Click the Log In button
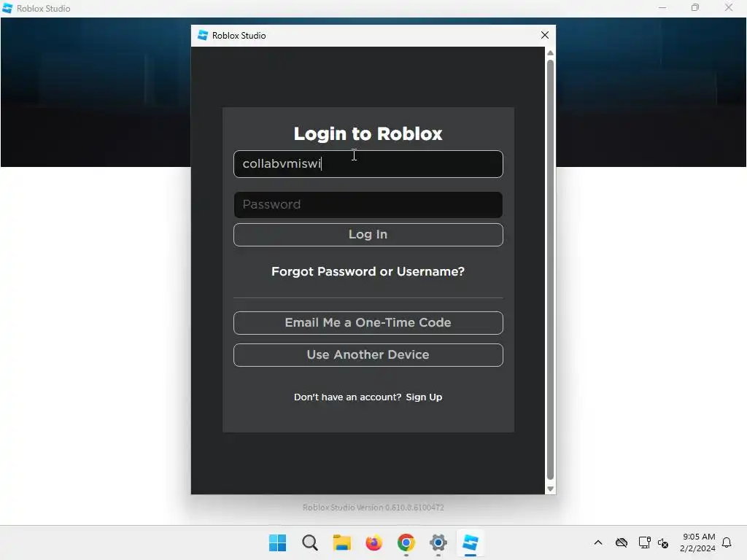Image resolution: width=747 pixels, height=560 pixels. (368, 235)
